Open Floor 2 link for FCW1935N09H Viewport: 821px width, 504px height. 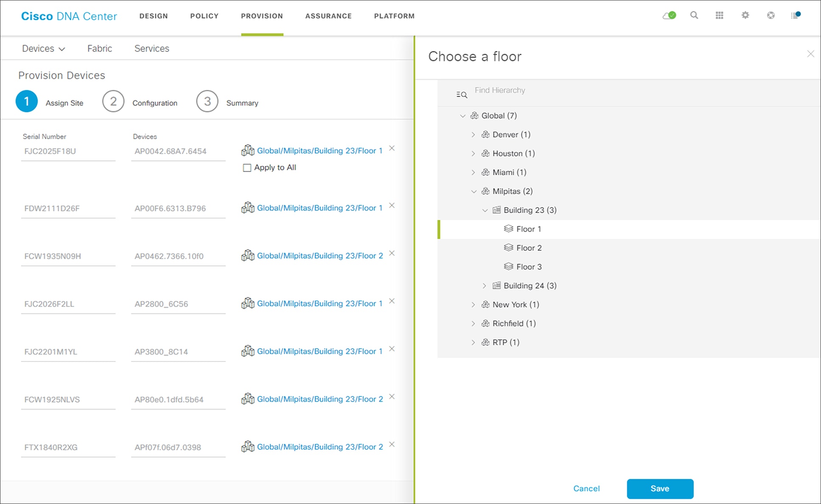(320, 256)
